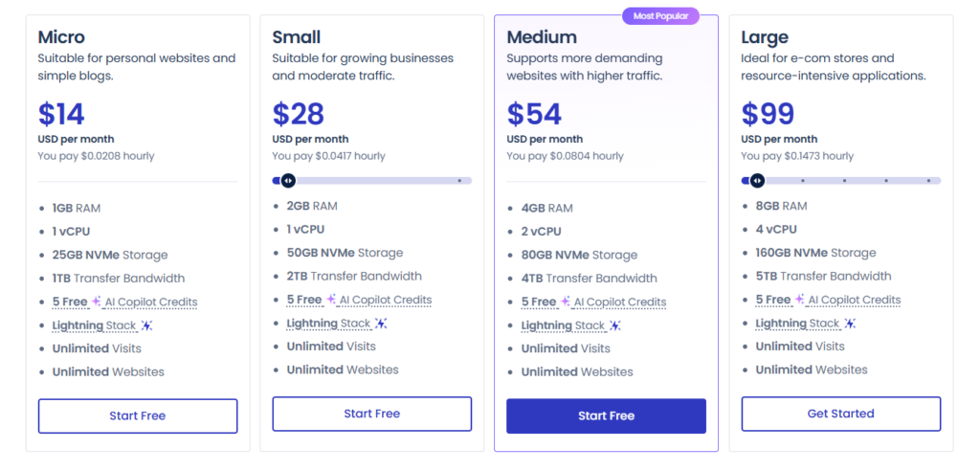Click the sparkle icon beside Micro AI Copilot Credits
This screenshot has height=471, width=980.
[x=97, y=302]
